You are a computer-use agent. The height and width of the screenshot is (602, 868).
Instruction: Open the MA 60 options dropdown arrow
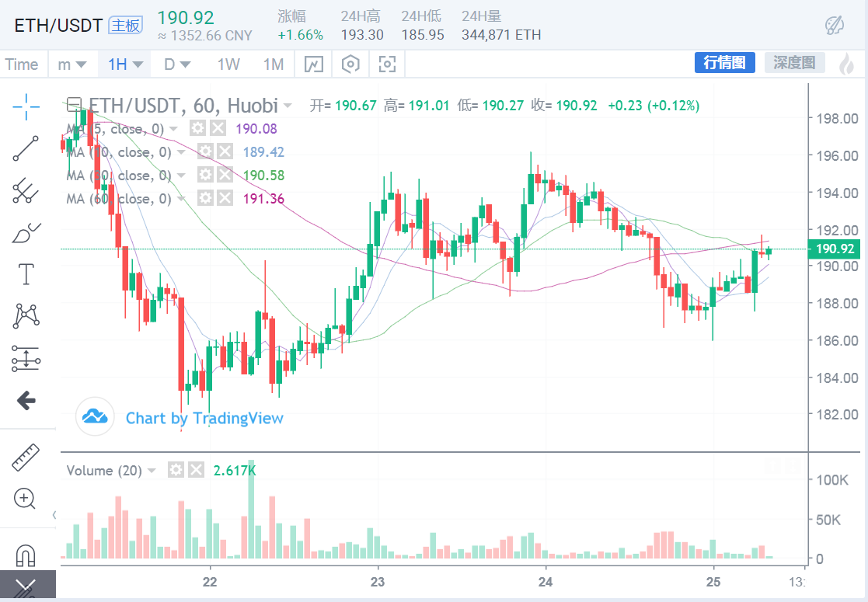click(181, 199)
